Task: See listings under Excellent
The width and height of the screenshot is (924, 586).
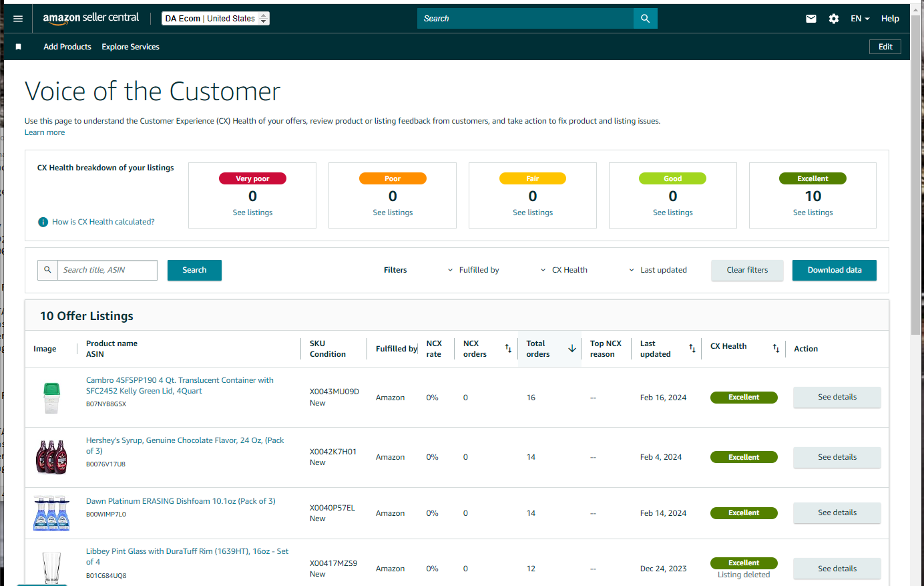Action: pos(813,212)
